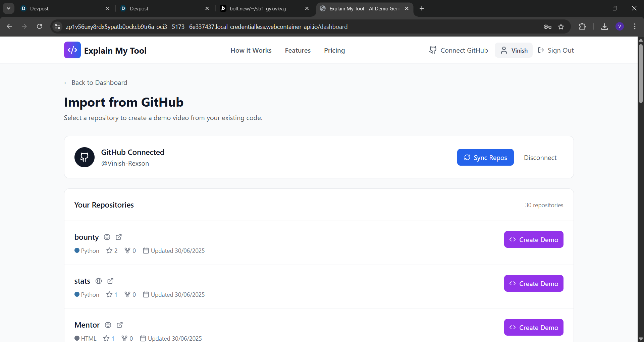Click the browser address bar URL
Image resolution: width=644 pixels, height=342 pixels.
pyautogui.click(x=206, y=26)
